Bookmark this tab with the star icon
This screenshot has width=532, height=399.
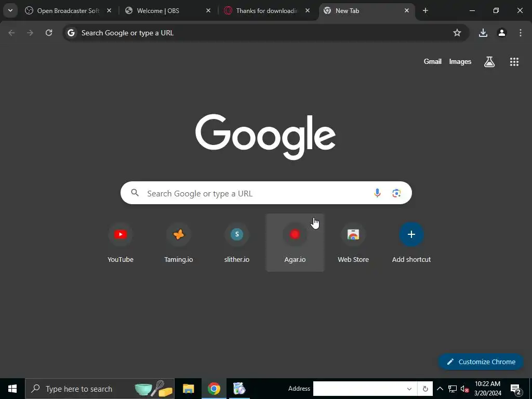pos(457,33)
